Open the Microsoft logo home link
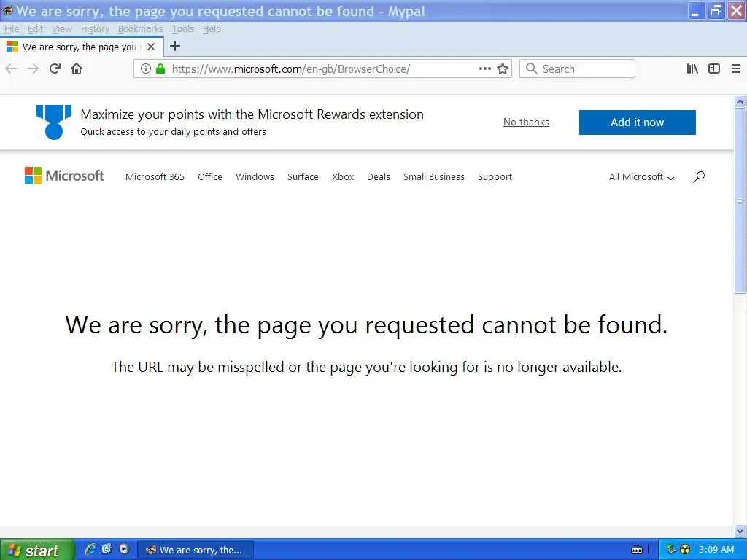The width and height of the screenshot is (747, 560). [x=64, y=176]
